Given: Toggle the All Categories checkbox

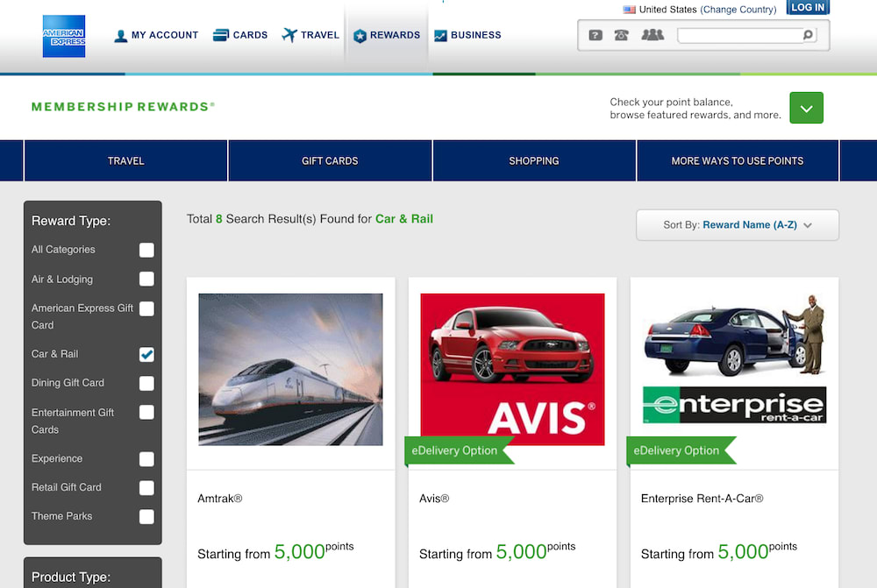Looking at the screenshot, I should pos(146,250).
